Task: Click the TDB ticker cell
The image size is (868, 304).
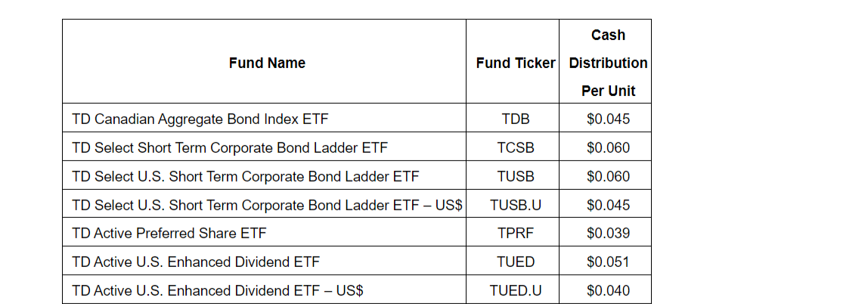Action: coord(516,119)
